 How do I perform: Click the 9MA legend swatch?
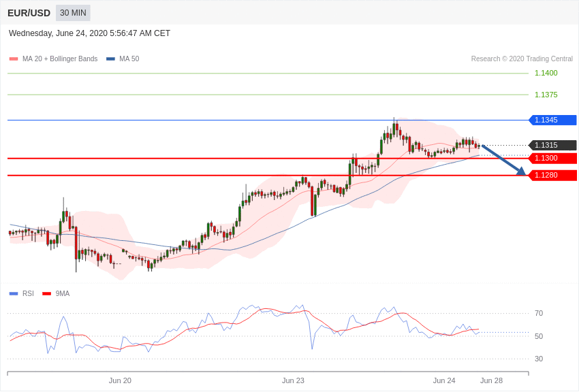(46, 294)
